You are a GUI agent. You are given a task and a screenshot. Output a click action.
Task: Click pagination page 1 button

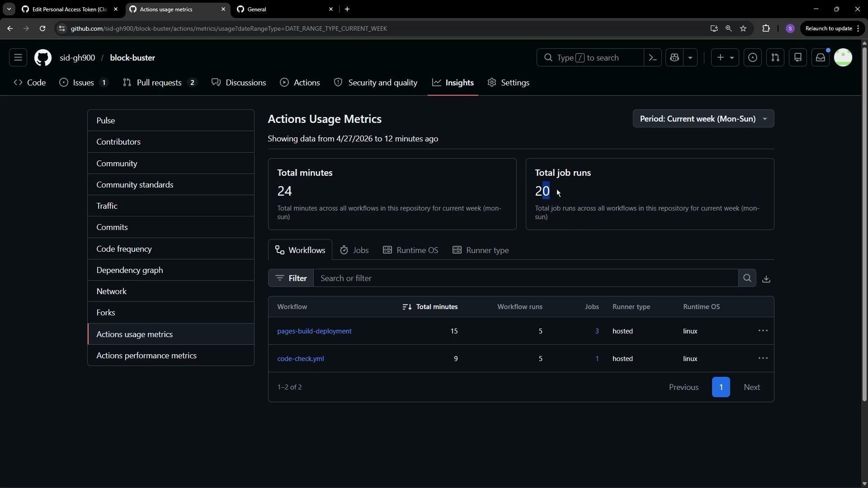(x=721, y=387)
